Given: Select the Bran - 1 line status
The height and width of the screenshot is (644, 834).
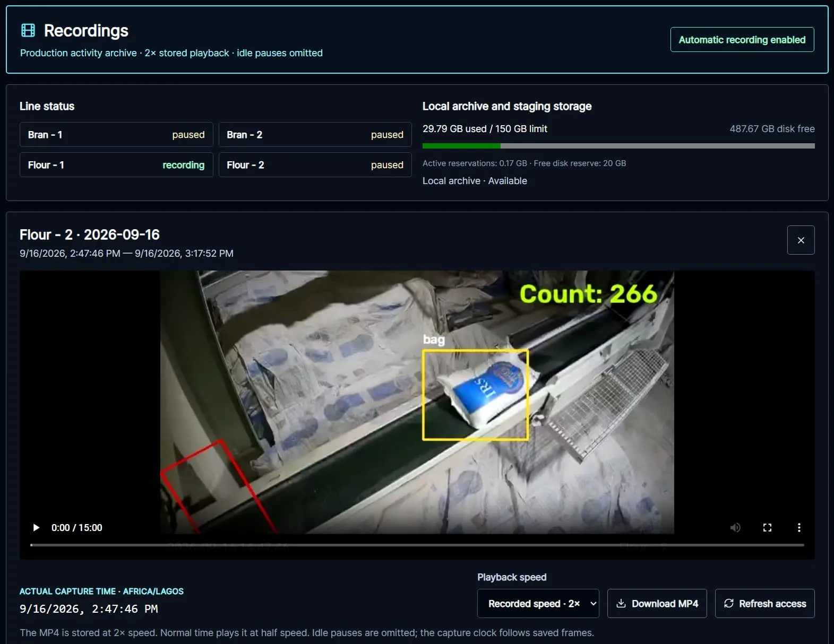Looking at the screenshot, I should [116, 135].
